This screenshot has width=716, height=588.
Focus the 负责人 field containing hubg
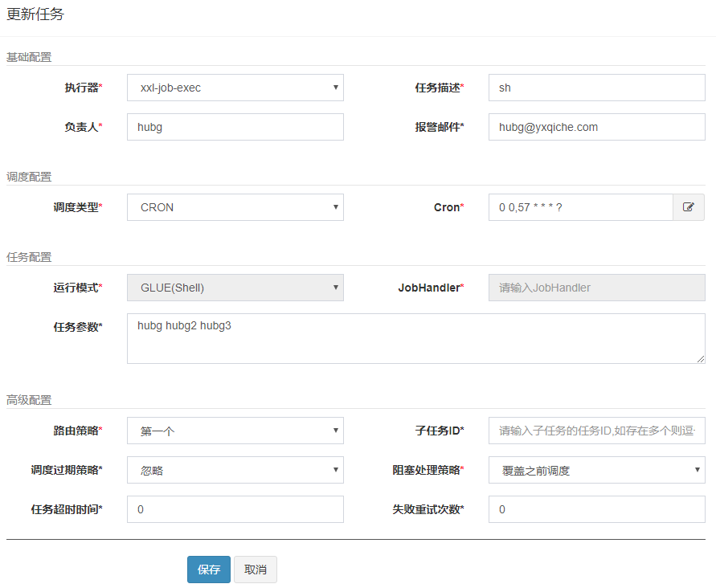[x=235, y=127]
